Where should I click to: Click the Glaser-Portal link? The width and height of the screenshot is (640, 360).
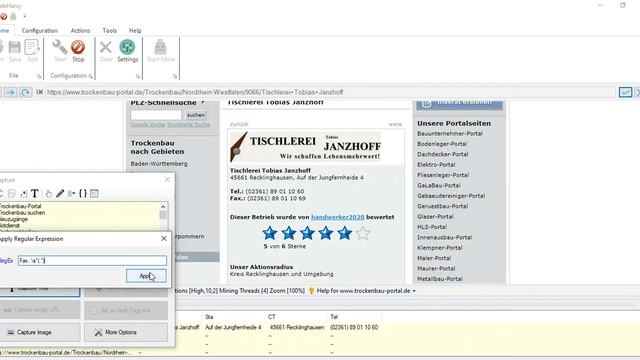coord(435,216)
